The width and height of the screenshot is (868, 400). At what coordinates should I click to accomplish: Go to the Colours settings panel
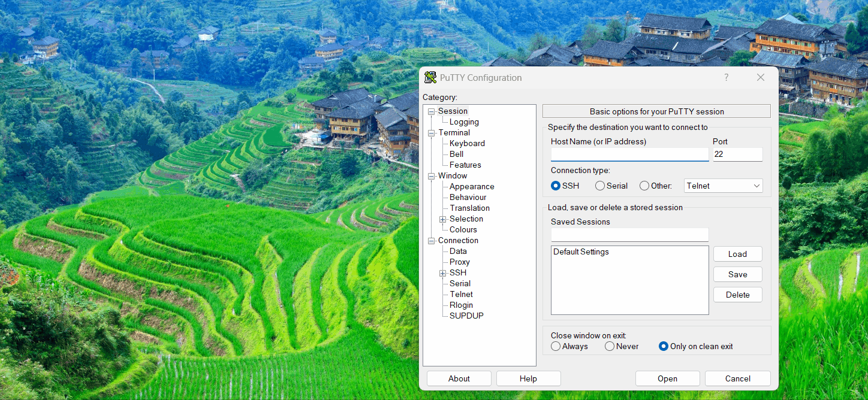[463, 229]
